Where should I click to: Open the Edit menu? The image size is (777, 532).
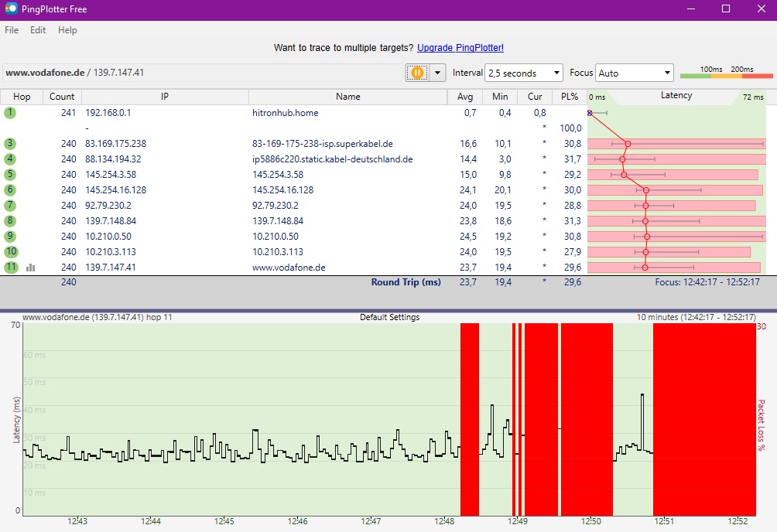coord(38,30)
